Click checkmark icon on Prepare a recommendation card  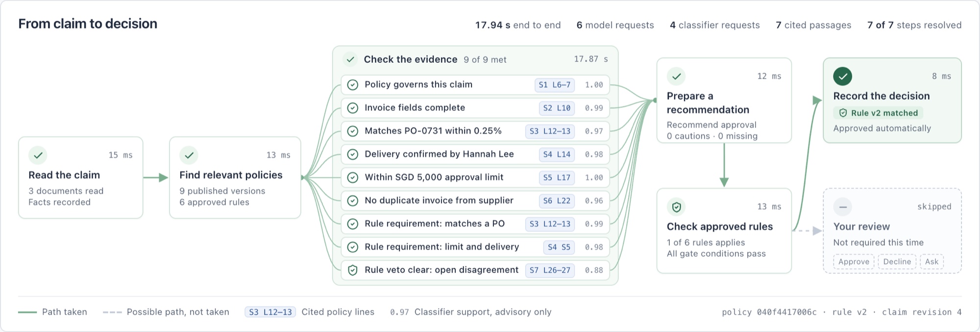click(676, 77)
